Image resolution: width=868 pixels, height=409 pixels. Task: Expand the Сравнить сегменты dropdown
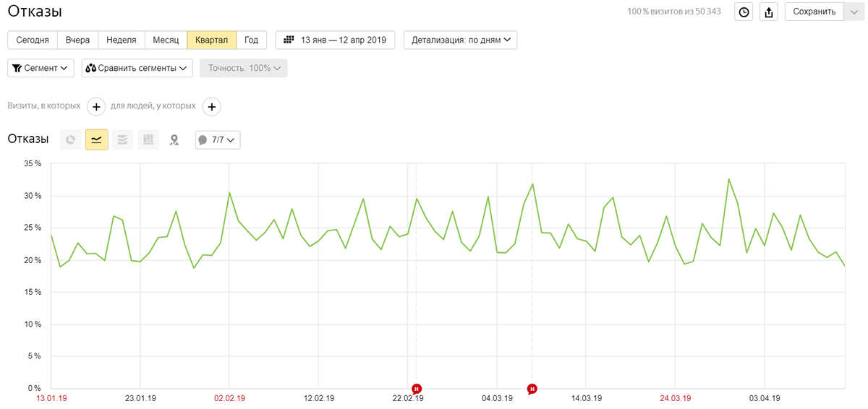pyautogui.click(x=137, y=68)
